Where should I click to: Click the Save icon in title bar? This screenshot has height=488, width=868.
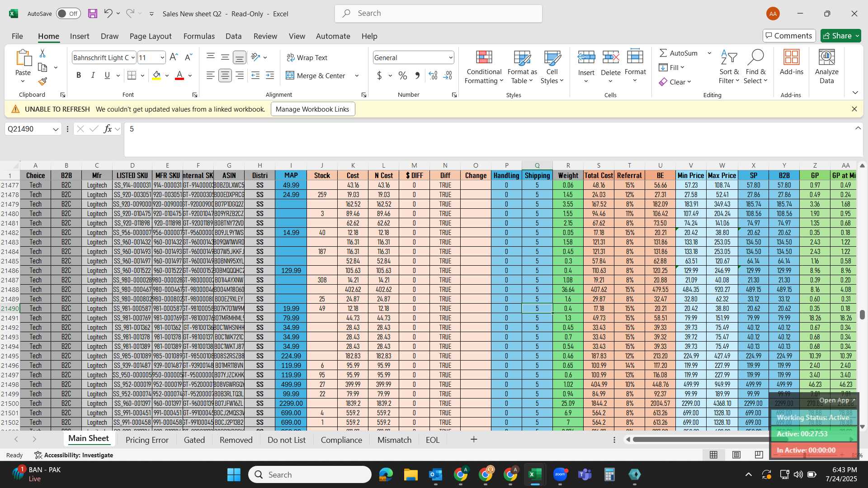pyautogui.click(x=92, y=14)
